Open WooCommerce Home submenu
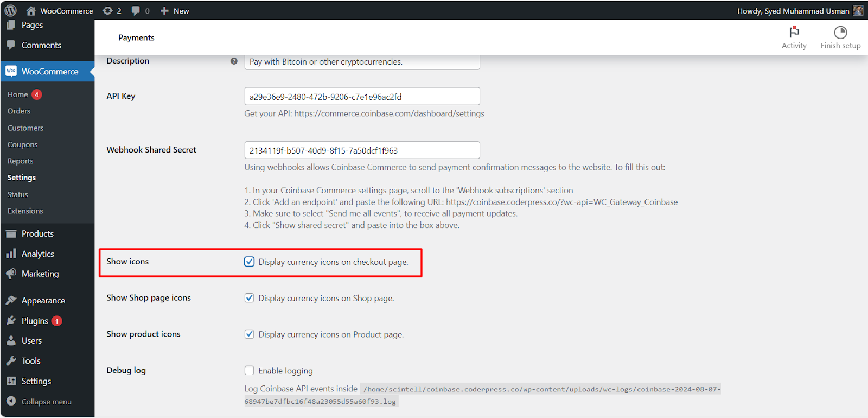The image size is (868, 418). point(17,94)
